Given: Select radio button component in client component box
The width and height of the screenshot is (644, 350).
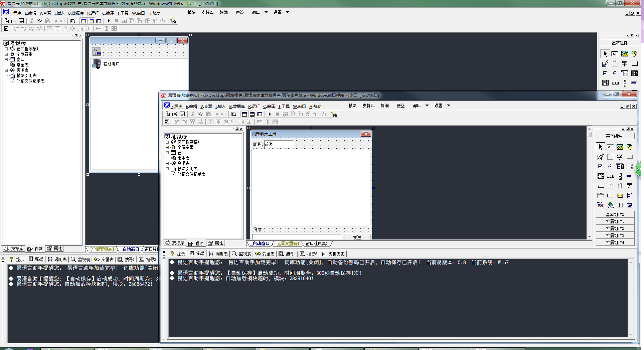Looking at the screenshot, I should [x=610, y=166].
